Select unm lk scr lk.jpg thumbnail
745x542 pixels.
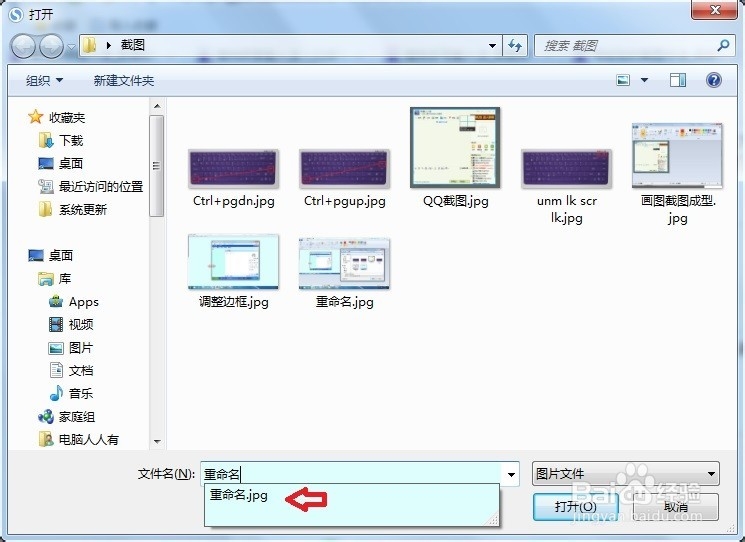(566, 168)
